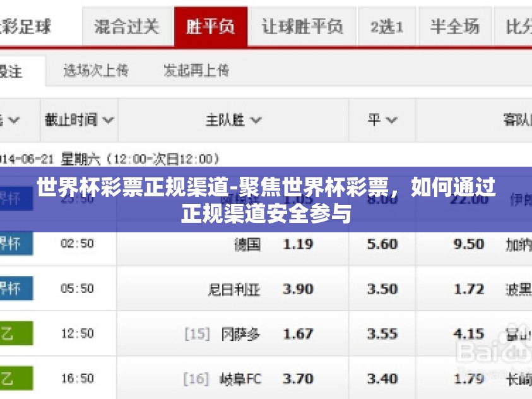
Task: Click team name 冈萨多
Action: [x=240, y=334]
